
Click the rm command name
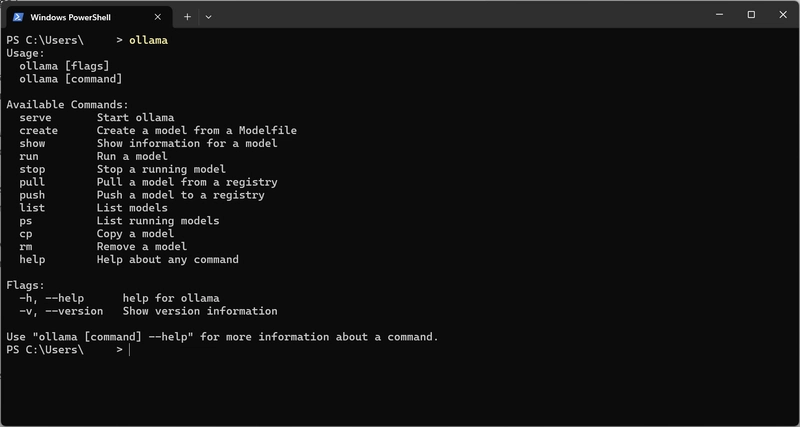coord(25,247)
